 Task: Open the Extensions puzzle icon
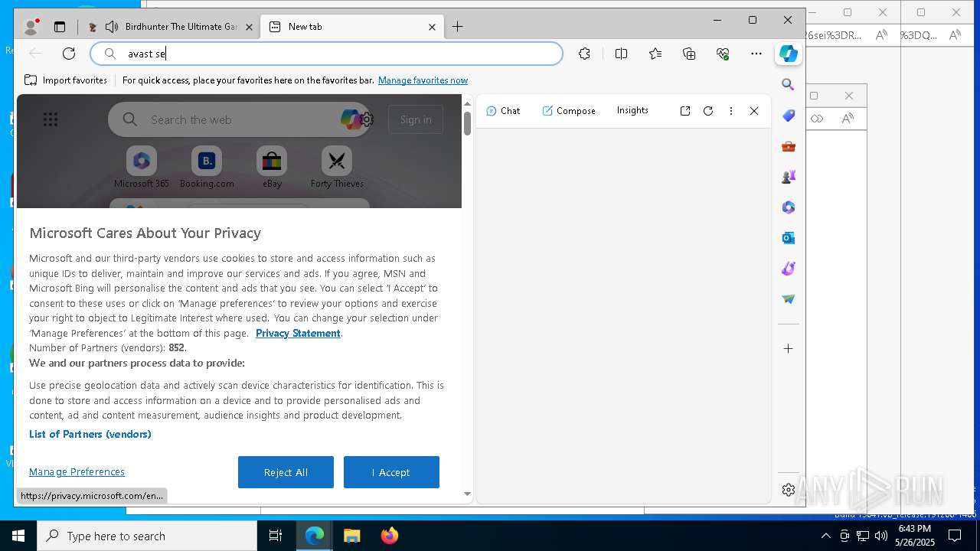(584, 54)
